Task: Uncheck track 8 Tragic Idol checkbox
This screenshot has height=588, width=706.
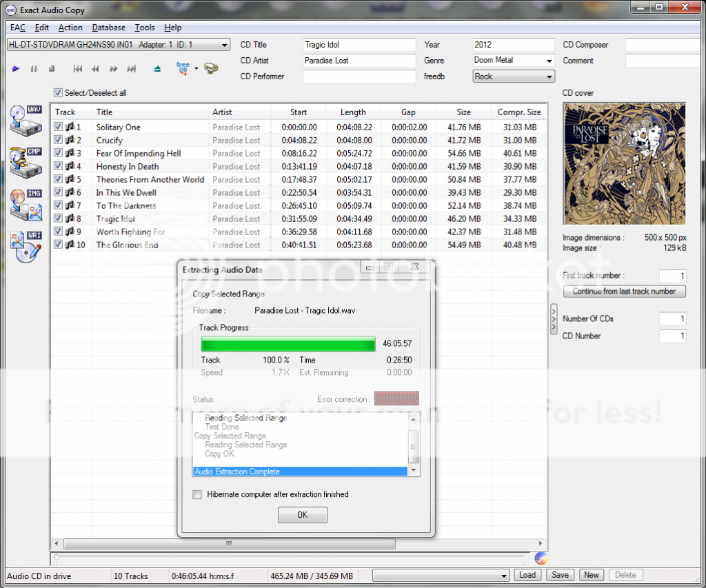Action: (58, 219)
